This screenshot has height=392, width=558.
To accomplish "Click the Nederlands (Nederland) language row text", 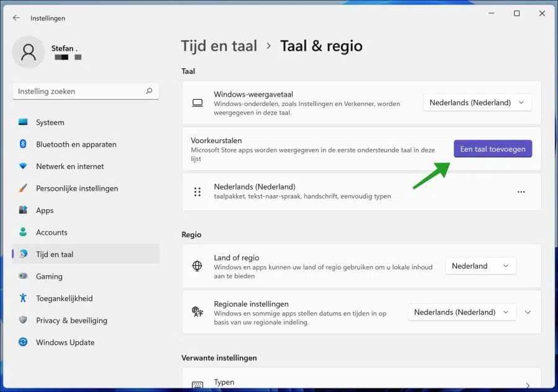I will coord(254,186).
